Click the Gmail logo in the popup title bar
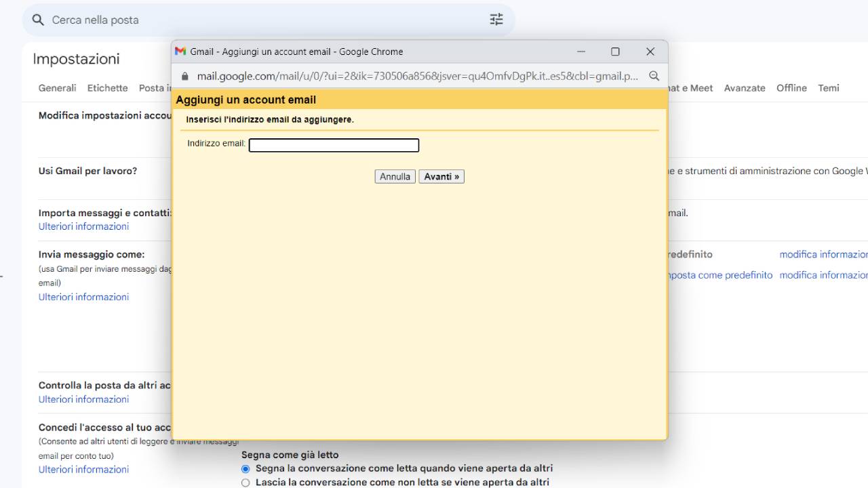Image resolution: width=868 pixels, height=488 pixels. [180, 51]
